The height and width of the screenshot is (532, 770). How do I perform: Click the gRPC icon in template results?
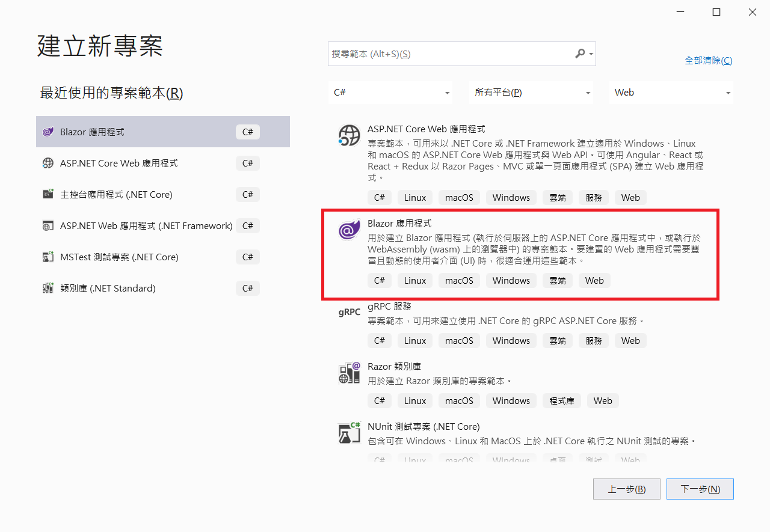coord(350,312)
